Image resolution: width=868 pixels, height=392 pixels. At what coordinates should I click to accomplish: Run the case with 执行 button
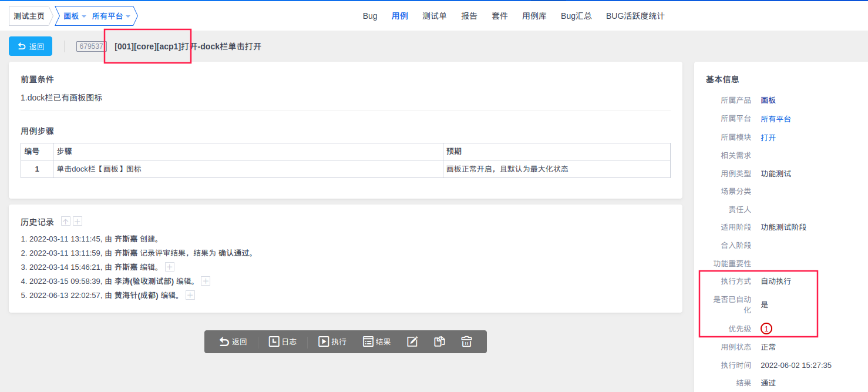332,341
